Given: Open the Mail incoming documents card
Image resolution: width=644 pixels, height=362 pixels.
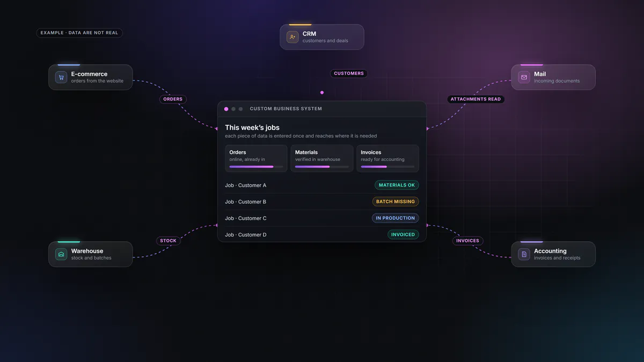Looking at the screenshot, I should (x=553, y=77).
